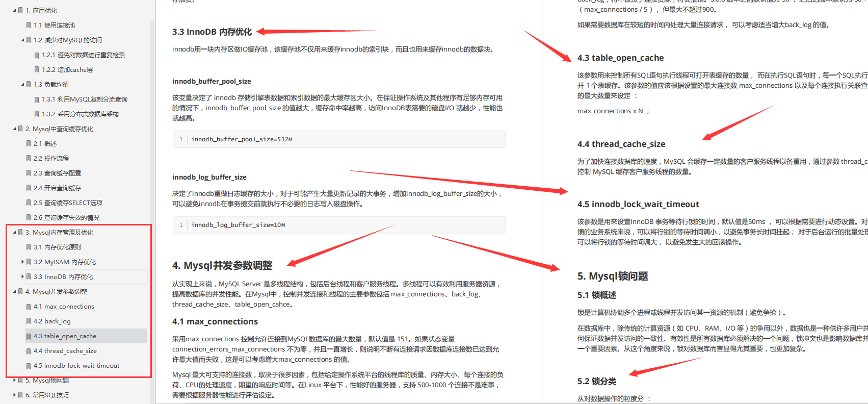Screen dimensions: 868x404
Task: Navigate to '2.3 查询缓存配置' bookmark
Action: pyautogui.click(x=58, y=173)
